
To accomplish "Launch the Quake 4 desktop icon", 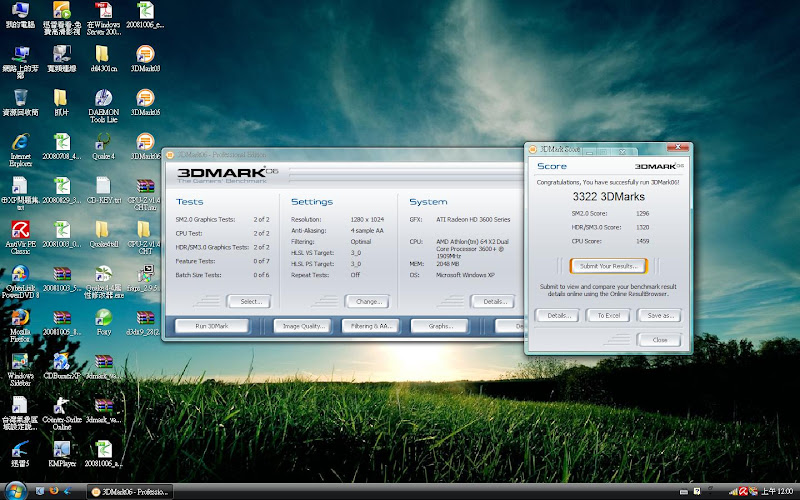I will click(x=103, y=142).
